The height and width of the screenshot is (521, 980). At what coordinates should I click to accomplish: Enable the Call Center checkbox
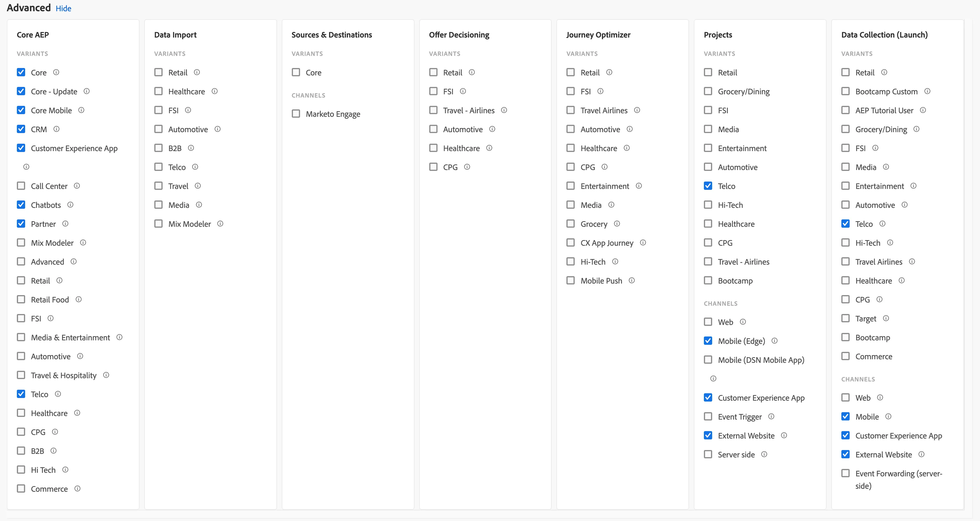coord(21,186)
